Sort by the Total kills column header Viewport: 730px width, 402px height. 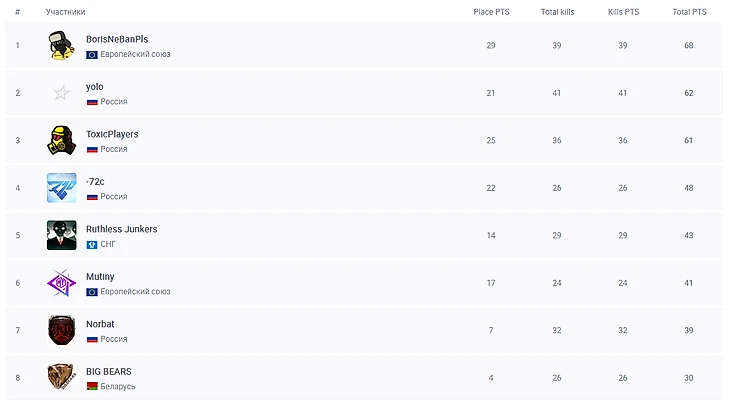pyautogui.click(x=557, y=12)
